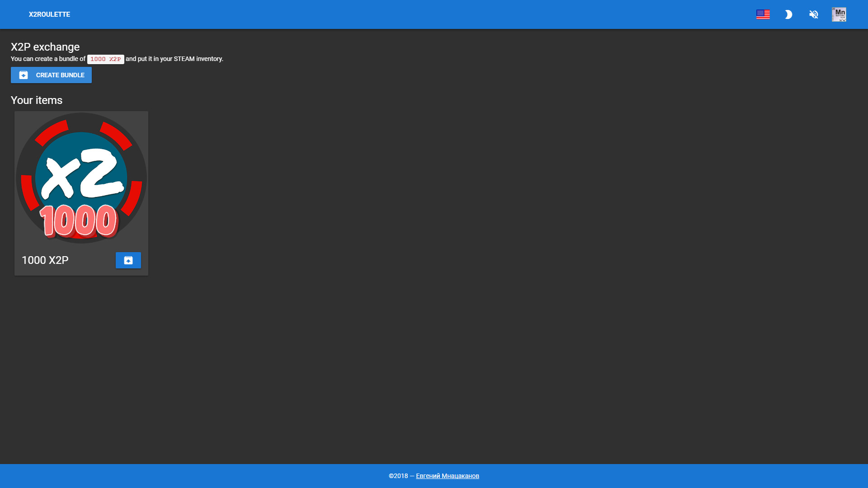
Task: Click the "Your items" heading
Action: [37, 100]
